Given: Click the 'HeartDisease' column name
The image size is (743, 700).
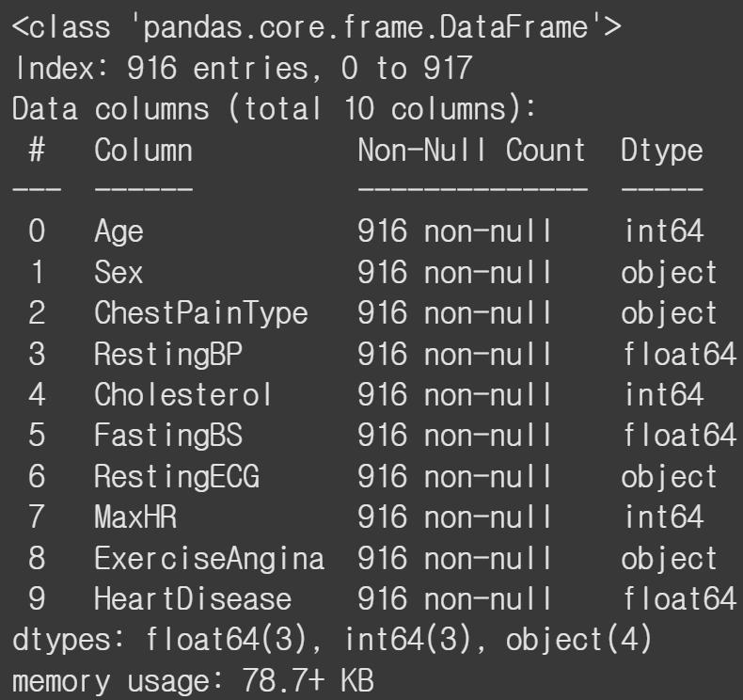Looking at the screenshot, I should (193, 598).
